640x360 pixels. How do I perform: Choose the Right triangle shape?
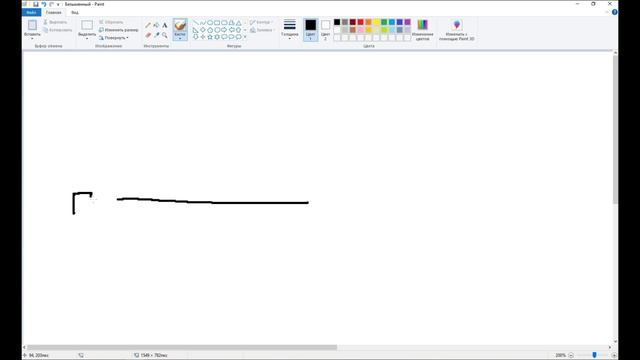[x=196, y=30]
